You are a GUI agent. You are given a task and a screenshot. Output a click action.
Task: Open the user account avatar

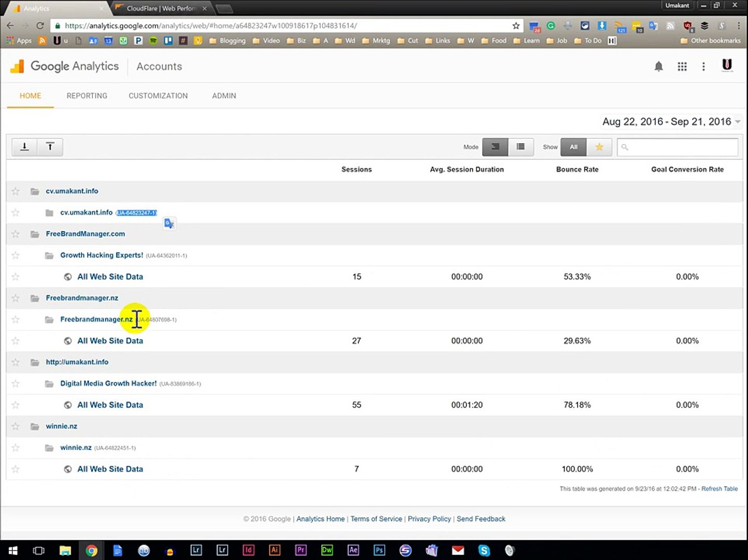pos(727,65)
